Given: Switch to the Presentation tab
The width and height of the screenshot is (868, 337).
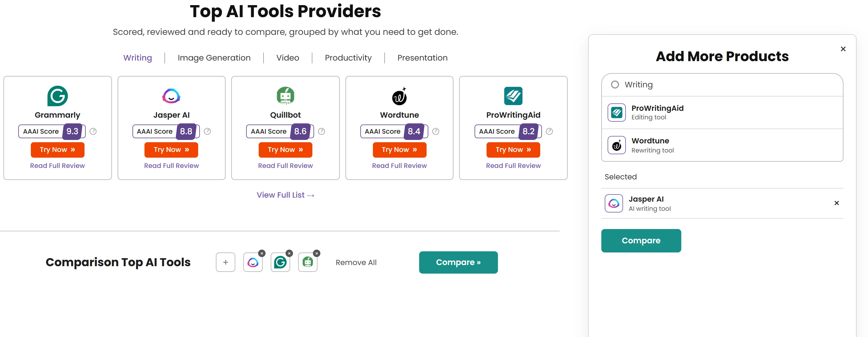Looking at the screenshot, I should click(422, 58).
